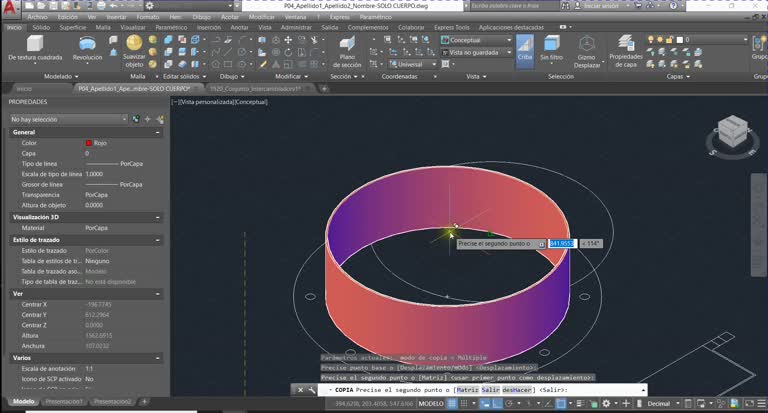Collapse the General properties section
Image resolution: width=768 pixels, height=413 pixels.
coord(158,132)
